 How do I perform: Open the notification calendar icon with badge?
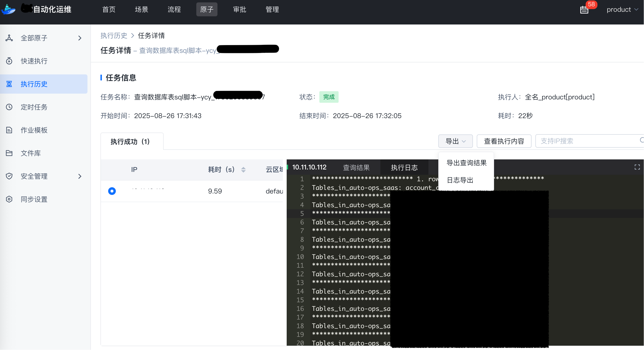pos(584,10)
